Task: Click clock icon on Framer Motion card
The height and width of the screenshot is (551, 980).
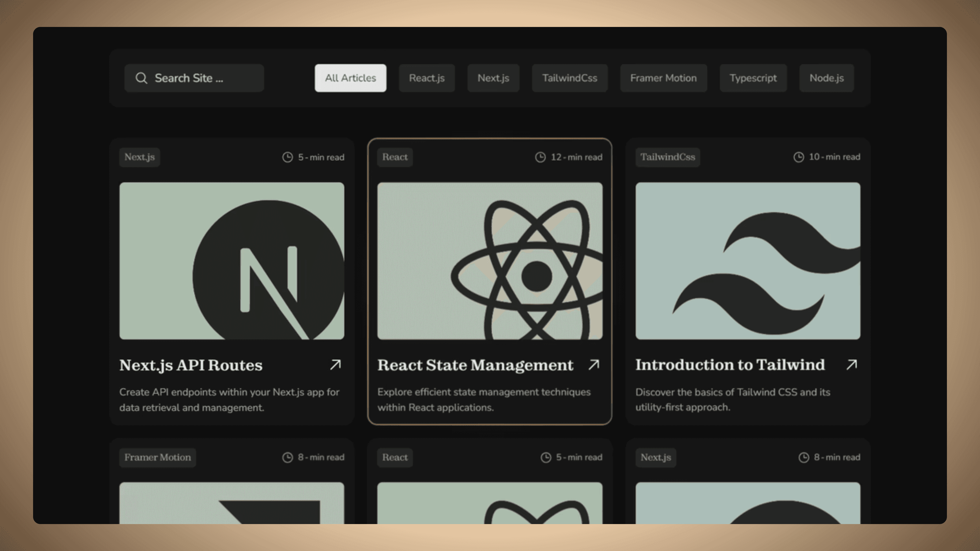Action: point(288,457)
